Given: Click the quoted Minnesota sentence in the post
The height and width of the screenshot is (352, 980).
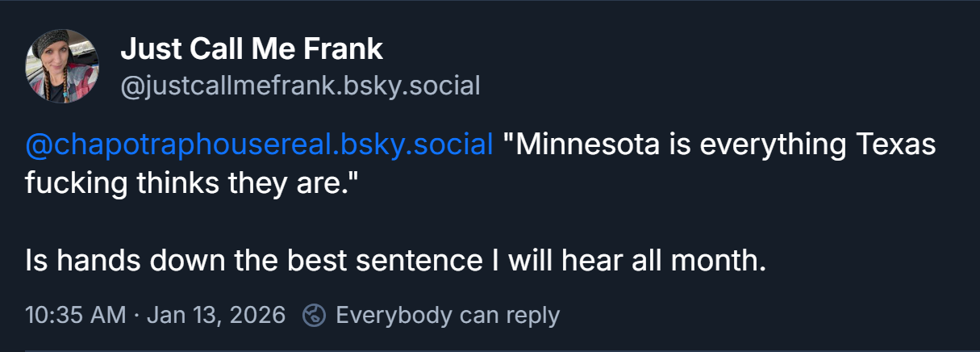Looking at the screenshot, I should coord(718,145).
